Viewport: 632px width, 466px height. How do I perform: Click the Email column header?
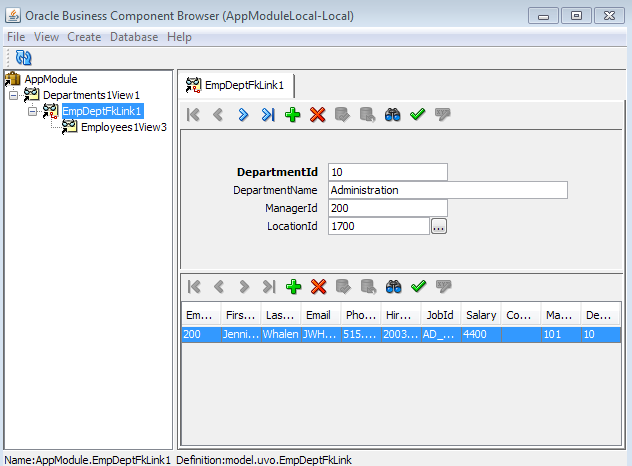coord(321,315)
